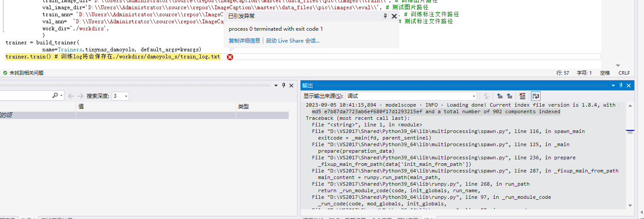Screen dimensions: 644x219
Task: Click the search box in watch panel
Action: [x=25, y=96]
